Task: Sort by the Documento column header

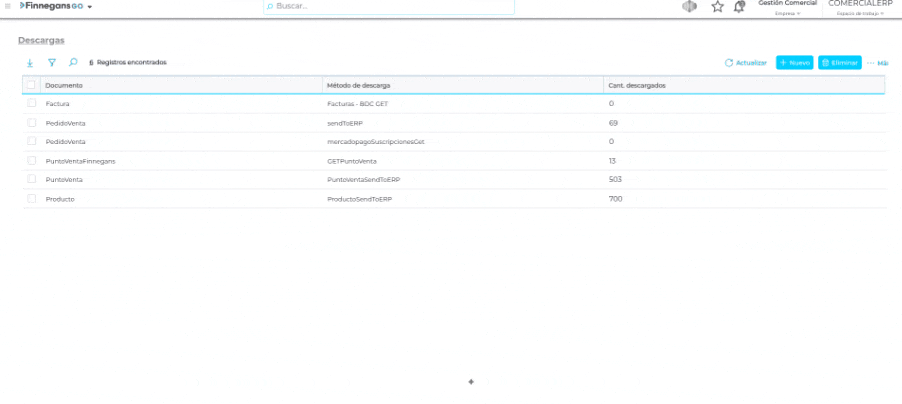Action: [x=64, y=85]
